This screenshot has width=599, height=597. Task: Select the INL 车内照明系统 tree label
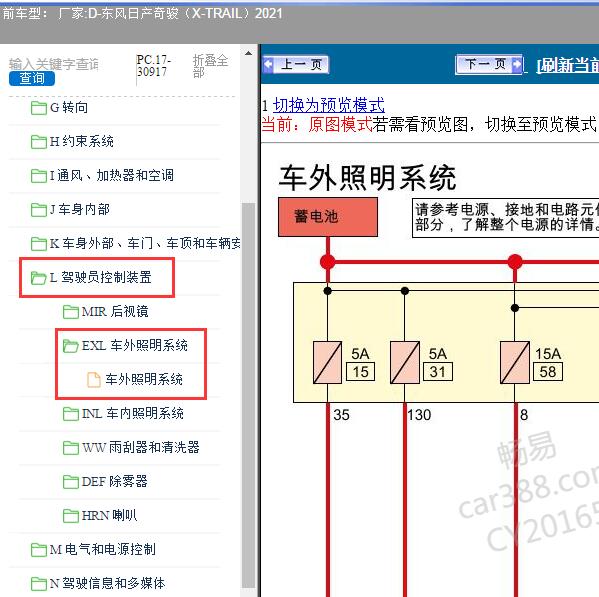(133, 414)
